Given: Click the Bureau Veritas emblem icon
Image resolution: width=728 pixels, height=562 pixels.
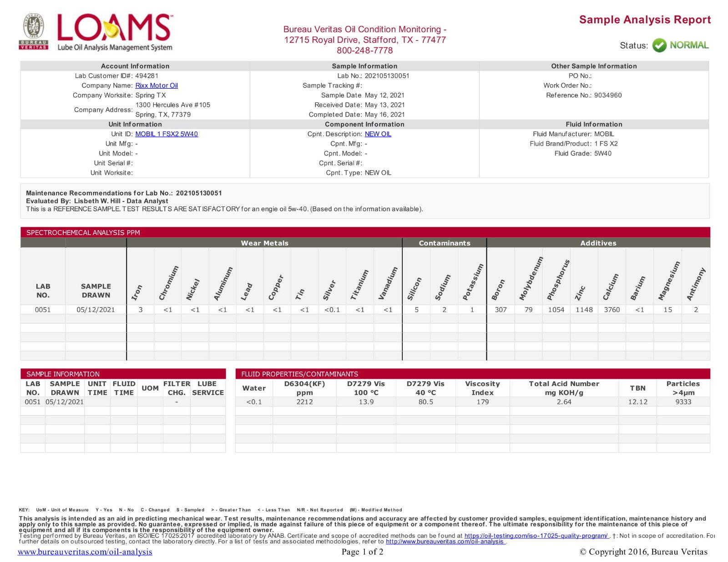Looking at the screenshot, I should pos(34,31).
